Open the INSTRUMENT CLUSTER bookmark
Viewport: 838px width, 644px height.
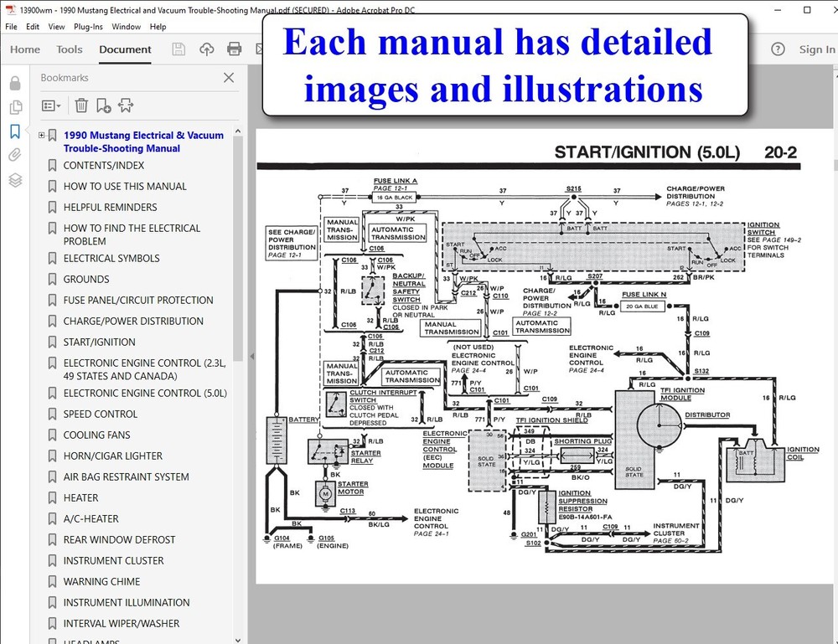[113, 561]
